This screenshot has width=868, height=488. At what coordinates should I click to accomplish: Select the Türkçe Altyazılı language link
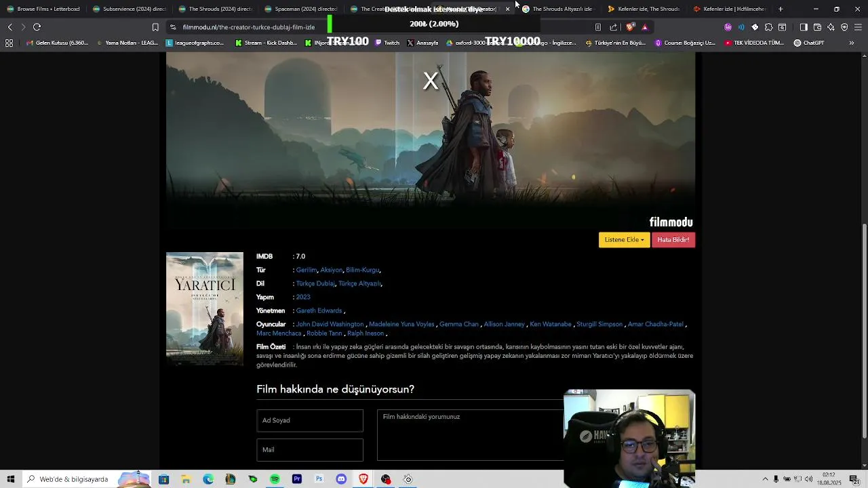359,283
